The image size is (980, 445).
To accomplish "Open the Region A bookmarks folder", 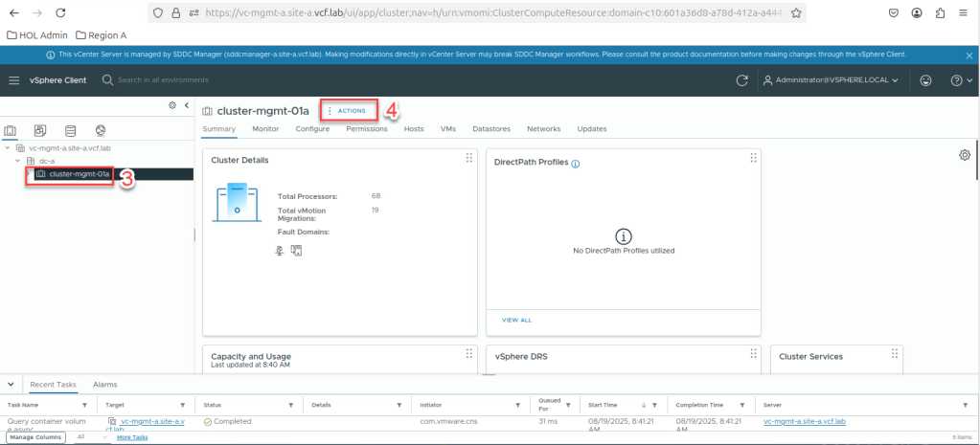I will [x=102, y=35].
